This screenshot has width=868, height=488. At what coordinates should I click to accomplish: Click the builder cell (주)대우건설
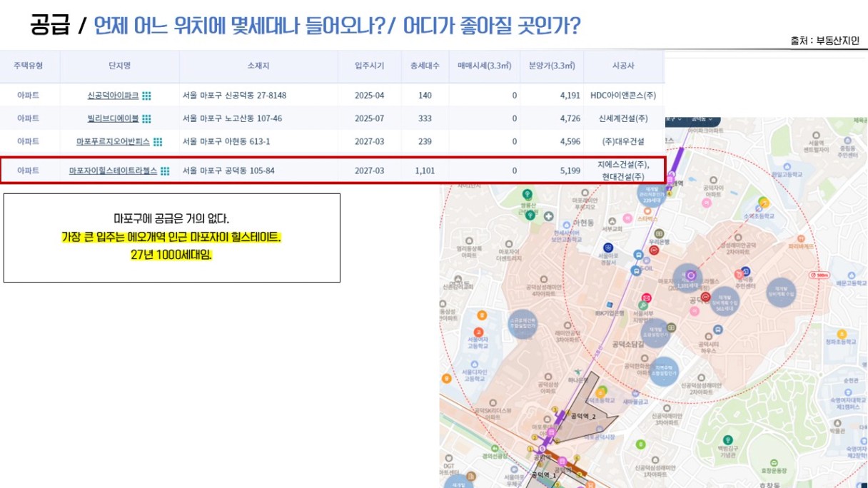[x=623, y=142]
